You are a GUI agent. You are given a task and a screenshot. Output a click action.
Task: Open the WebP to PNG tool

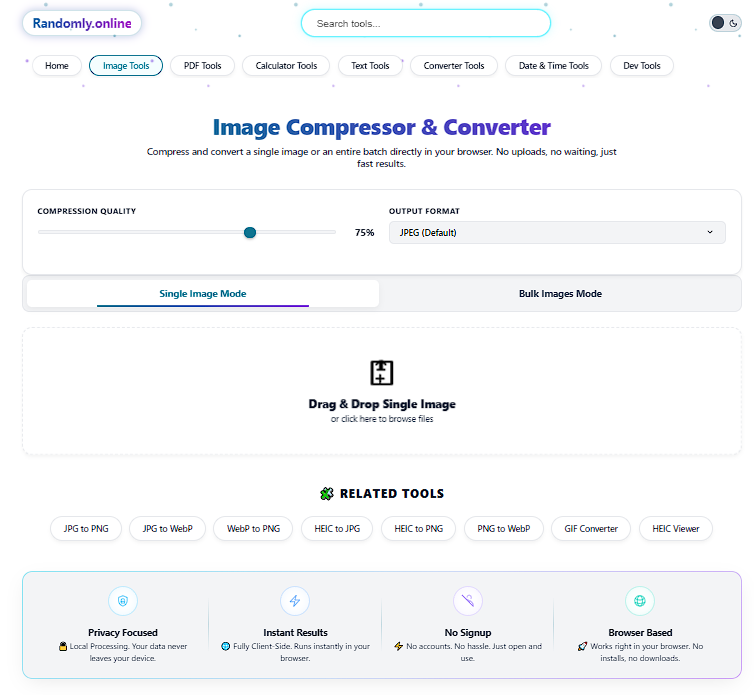tap(253, 529)
